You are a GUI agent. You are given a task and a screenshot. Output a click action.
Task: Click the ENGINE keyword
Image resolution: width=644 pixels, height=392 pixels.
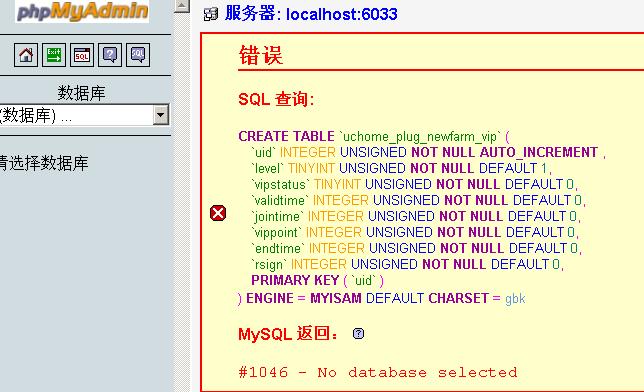pyautogui.click(x=269, y=298)
